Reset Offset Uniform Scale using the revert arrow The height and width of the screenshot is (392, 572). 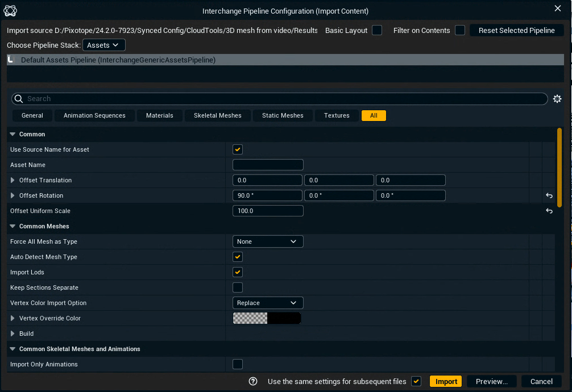[549, 211]
